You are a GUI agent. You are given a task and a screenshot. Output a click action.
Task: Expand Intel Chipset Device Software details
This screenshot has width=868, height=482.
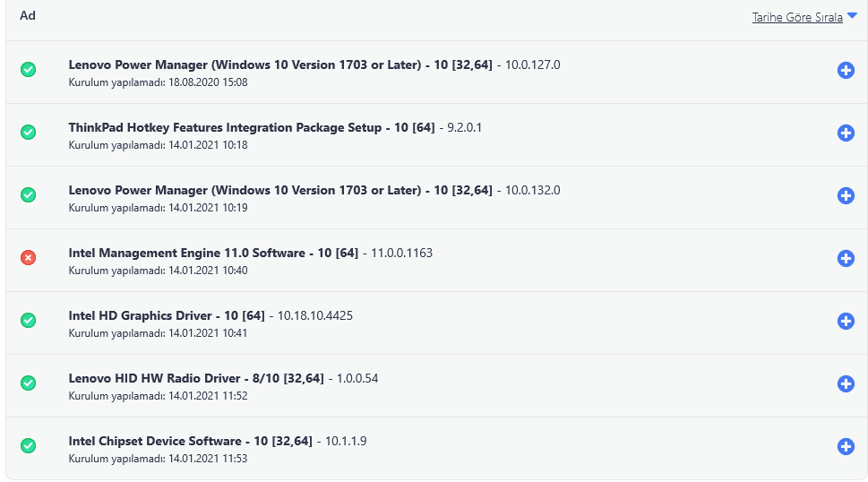tap(846, 446)
